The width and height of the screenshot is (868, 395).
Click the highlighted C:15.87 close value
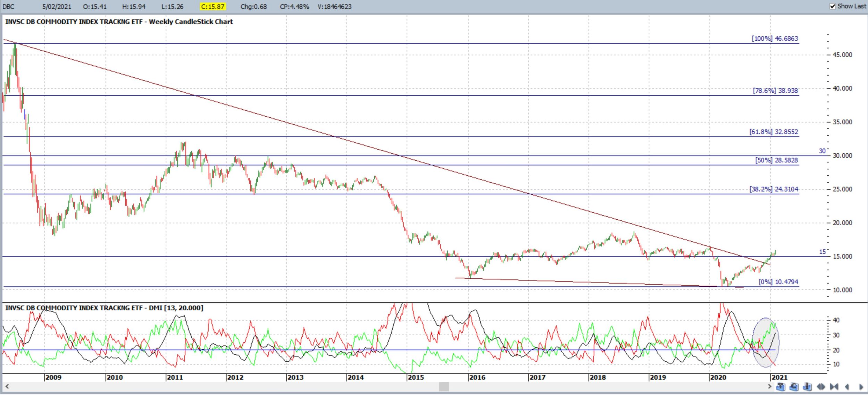pyautogui.click(x=213, y=7)
